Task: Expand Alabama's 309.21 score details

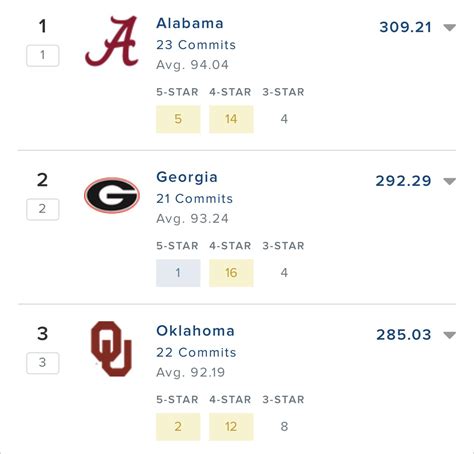Action: [x=449, y=27]
